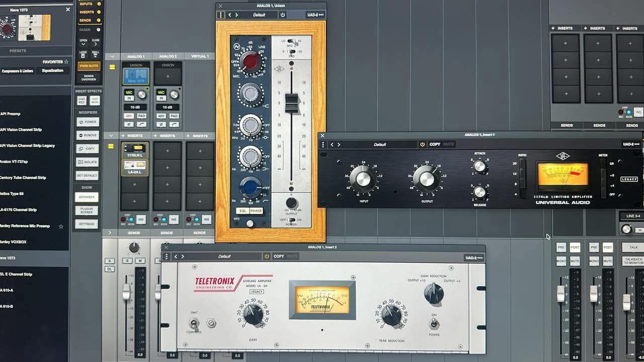Image resolution: width=644 pixels, height=362 pixels.
Task: Click the PLUG-IN SCENES button
Action: point(88,211)
